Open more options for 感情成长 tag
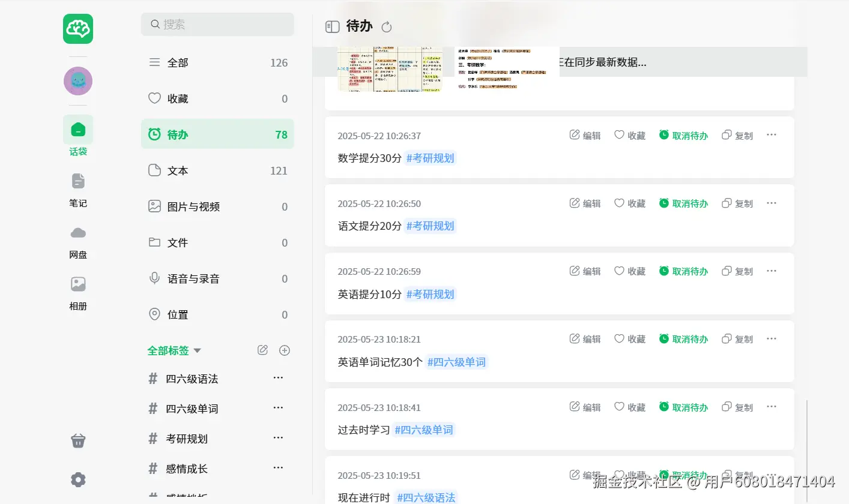 click(x=278, y=468)
